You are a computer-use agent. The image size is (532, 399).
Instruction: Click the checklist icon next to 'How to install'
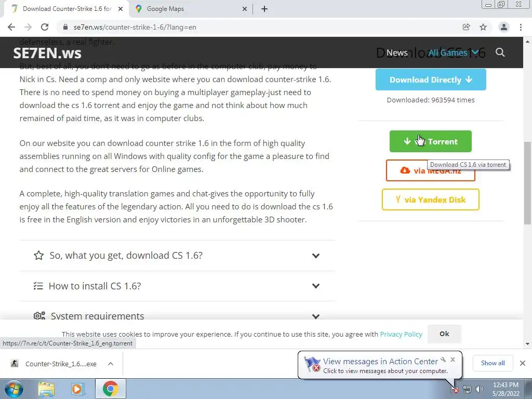[x=38, y=286]
